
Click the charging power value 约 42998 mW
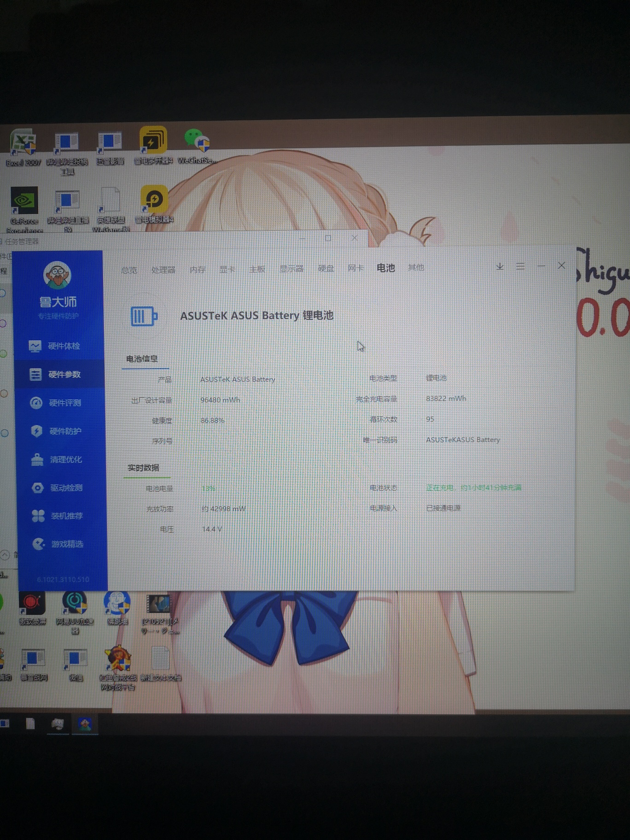pyautogui.click(x=223, y=509)
